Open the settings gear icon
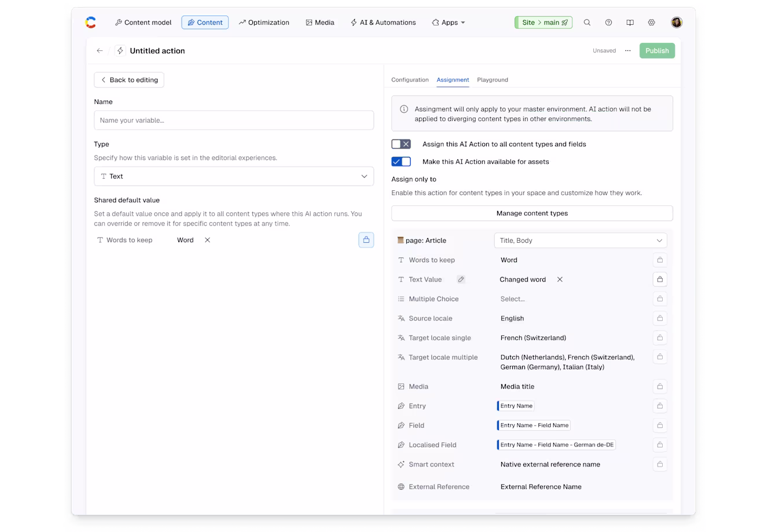This screenshot has width=764, height=532. coord(651,23)
